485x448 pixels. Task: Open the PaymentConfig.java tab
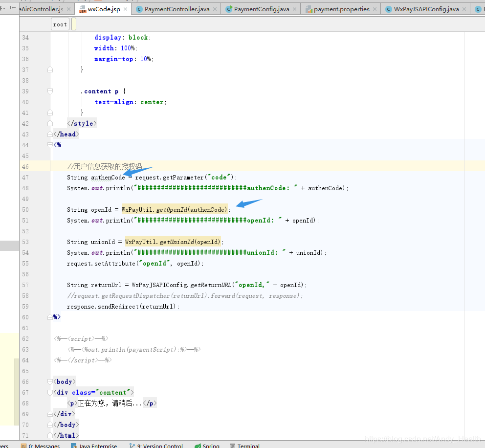click(262, 9)
